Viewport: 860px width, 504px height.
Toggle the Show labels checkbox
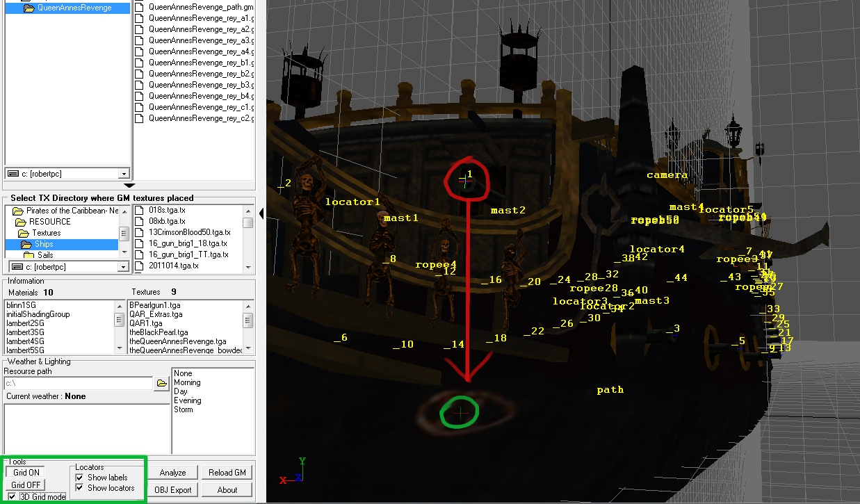79,478
